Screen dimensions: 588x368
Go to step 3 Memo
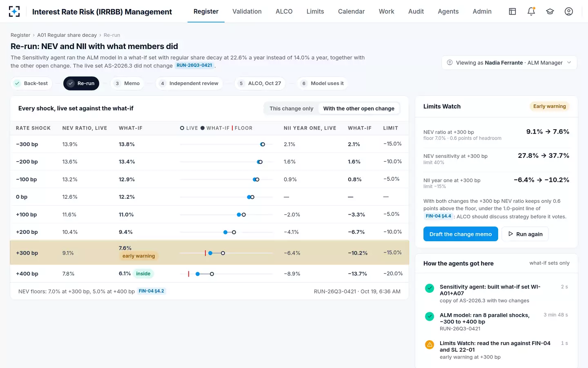pos(127,83)
